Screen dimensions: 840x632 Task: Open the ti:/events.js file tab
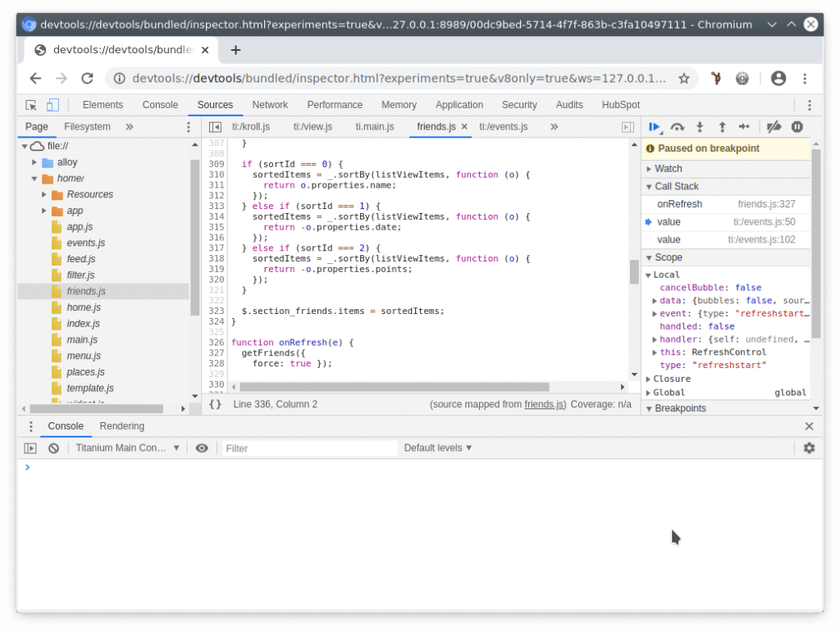point(503,127)
